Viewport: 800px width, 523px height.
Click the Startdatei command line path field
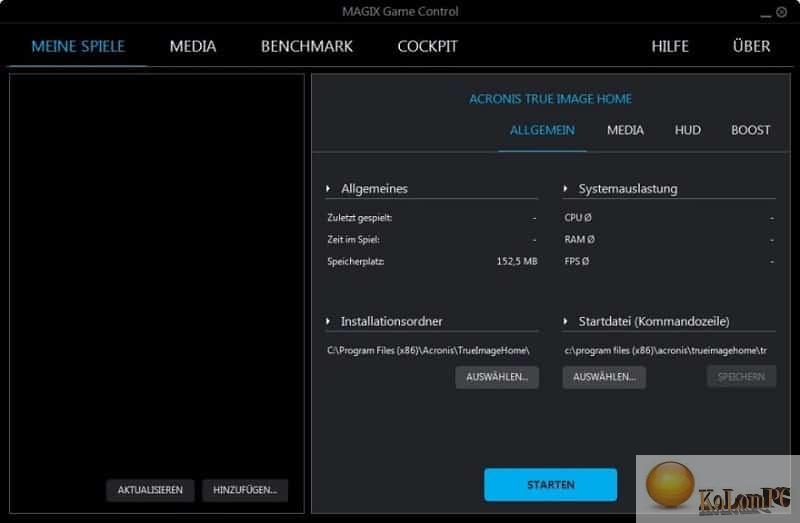(666, 351)
